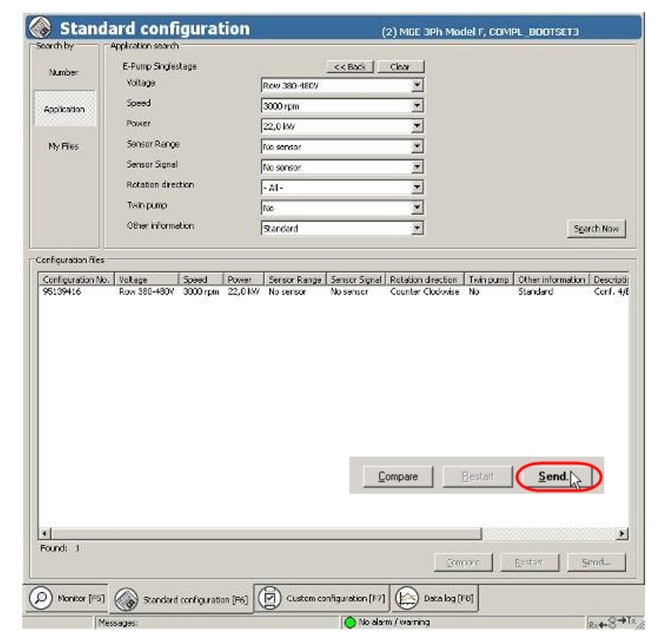
Task: Click the Custom configuration checkbox icon
Action: click(271, 598)
